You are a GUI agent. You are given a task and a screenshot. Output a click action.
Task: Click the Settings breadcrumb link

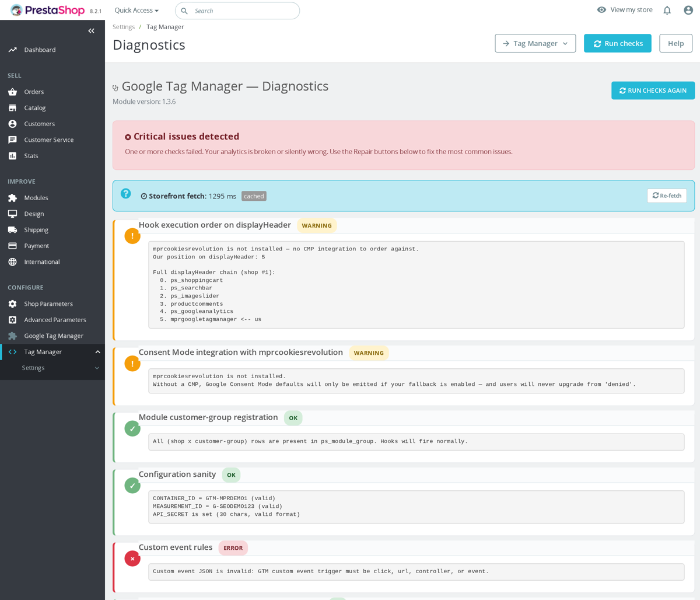pos(124,27)
